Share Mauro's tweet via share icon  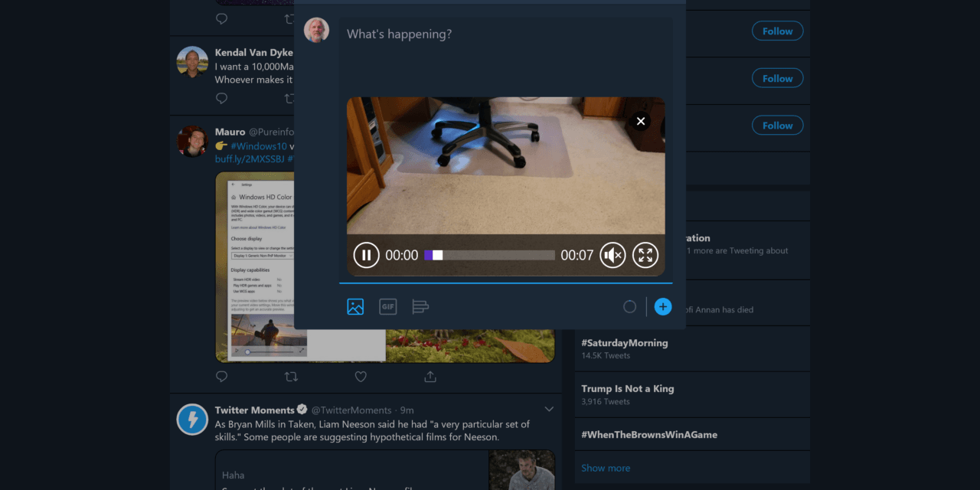[x=430, y=377]
